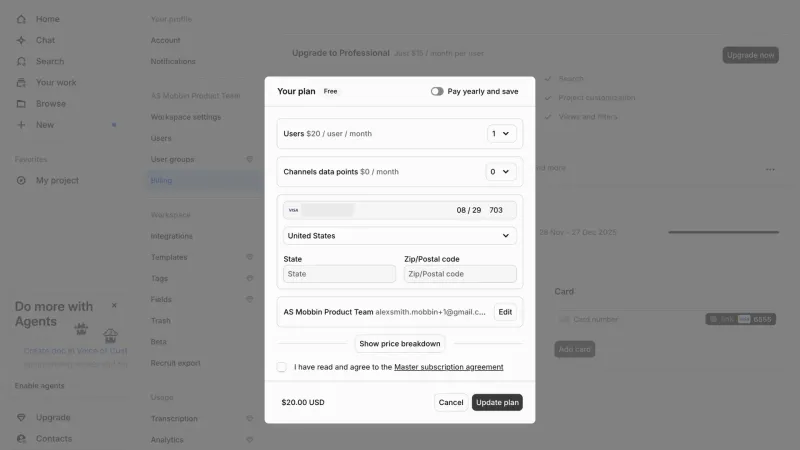This screenshot has height=450, width=800.
Task: Open Workspace settings menu item
Action: [186, 117]
